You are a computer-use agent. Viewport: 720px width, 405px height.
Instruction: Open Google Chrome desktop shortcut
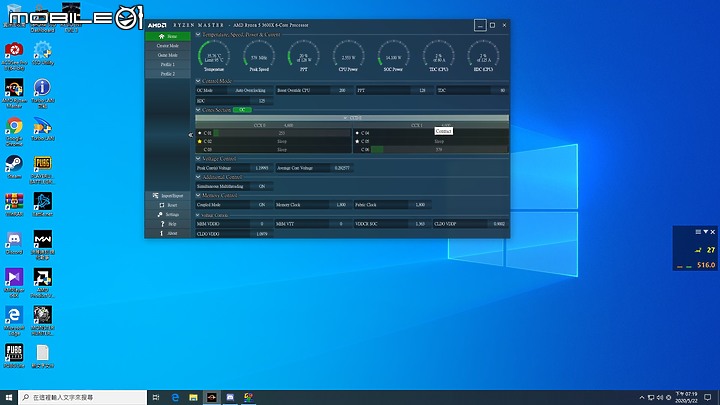click(x=14, y=131)
